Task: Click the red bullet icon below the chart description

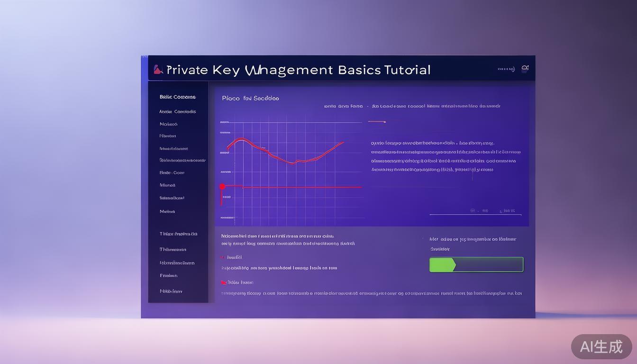Action: click(223, 257)
